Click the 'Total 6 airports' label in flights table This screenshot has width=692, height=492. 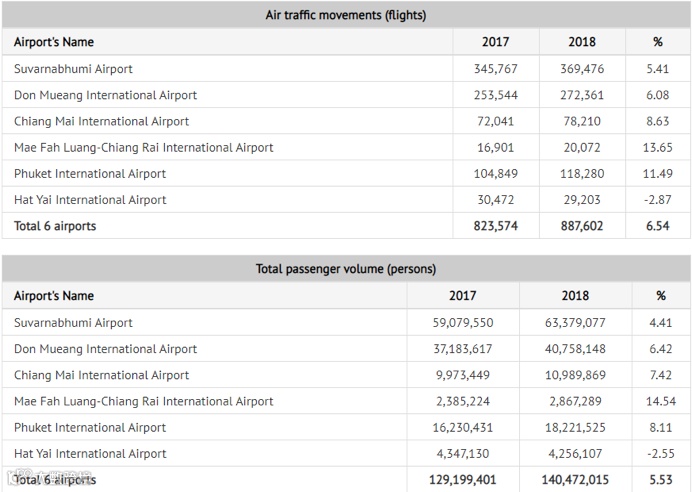coord(55,226)
